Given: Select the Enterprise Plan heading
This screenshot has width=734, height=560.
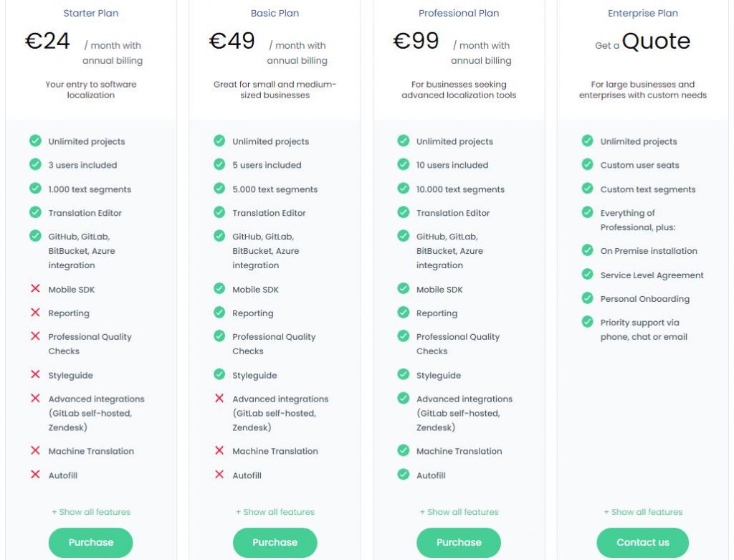Looking at the screenshot, I should [643, 13].
